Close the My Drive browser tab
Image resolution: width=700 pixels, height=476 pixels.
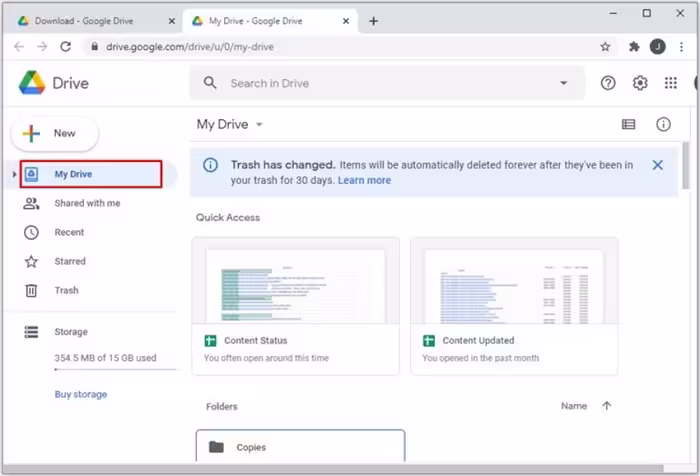coord(346,21)
